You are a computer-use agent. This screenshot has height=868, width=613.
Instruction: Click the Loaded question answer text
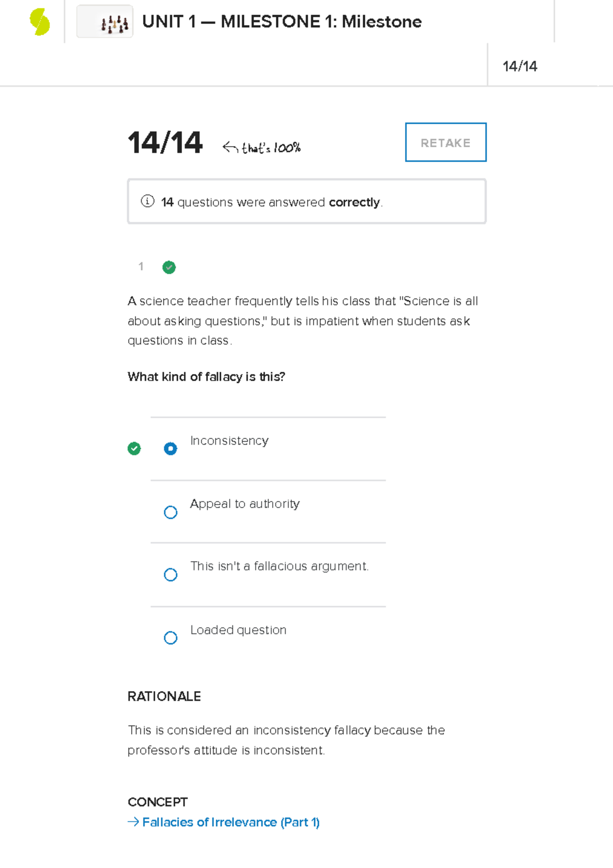click(238, 630)
